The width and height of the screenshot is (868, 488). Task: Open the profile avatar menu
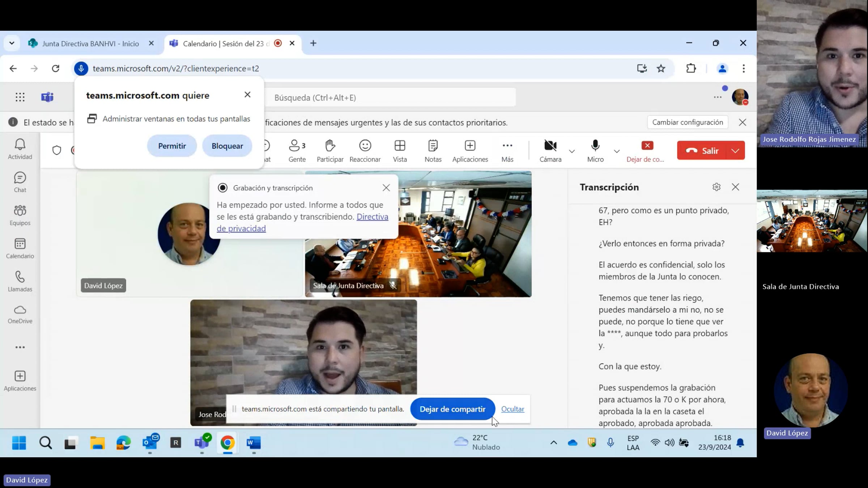(740, 97)
